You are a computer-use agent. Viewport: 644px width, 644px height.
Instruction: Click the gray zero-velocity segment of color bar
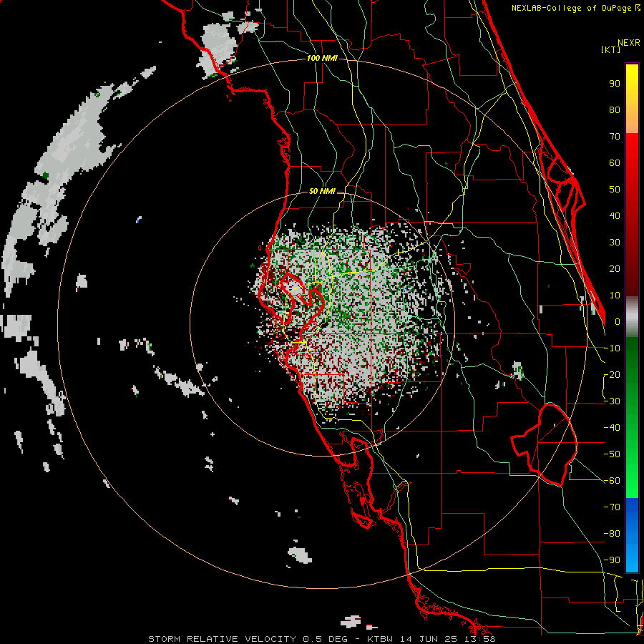632,317
